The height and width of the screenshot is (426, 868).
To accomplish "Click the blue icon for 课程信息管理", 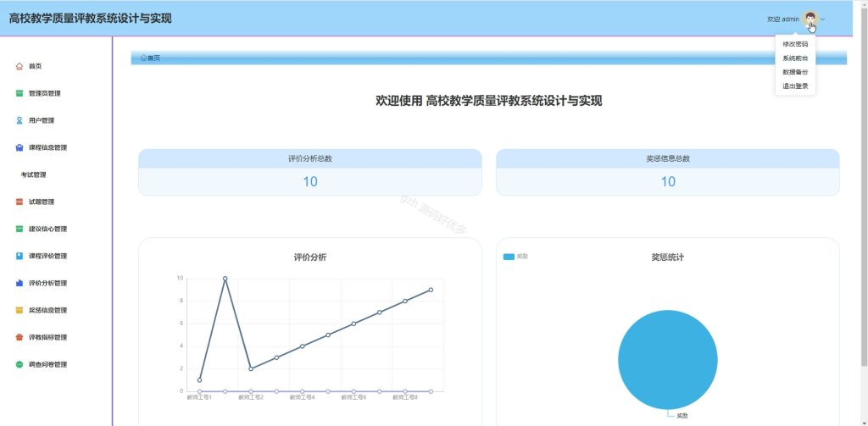I will (x=19, y=147).
